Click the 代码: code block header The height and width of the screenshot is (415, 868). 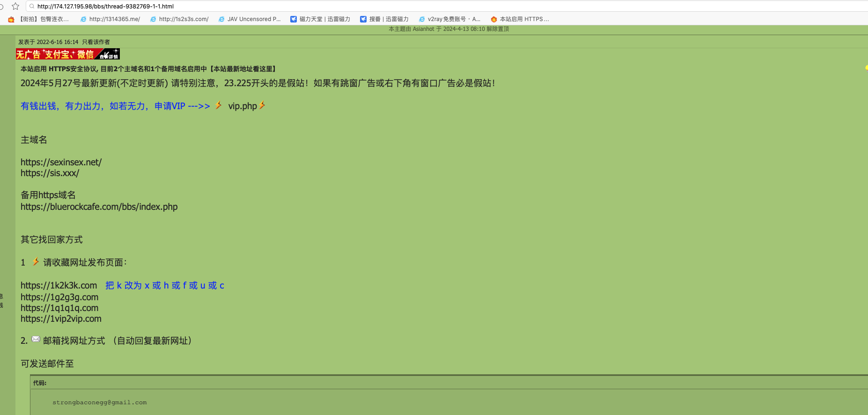(x=40, y=383)
